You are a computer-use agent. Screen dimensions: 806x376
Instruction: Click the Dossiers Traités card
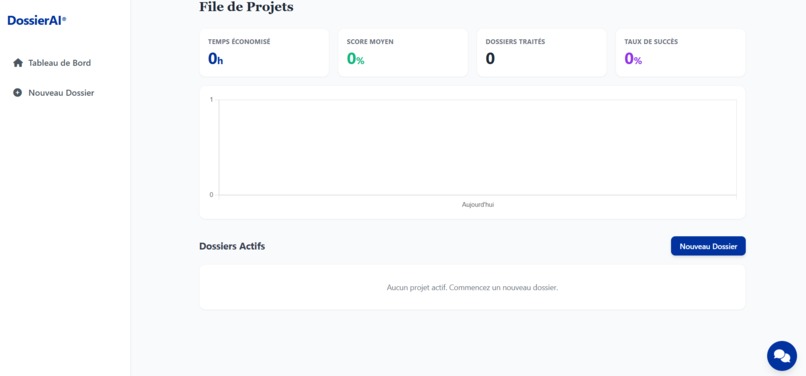coord(541,53)
